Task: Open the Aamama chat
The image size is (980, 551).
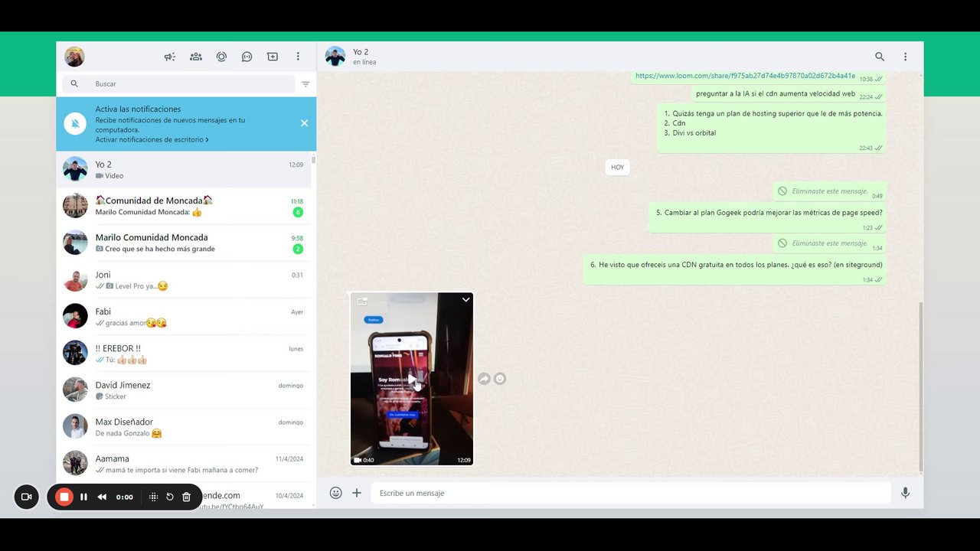Action: point(184,464)
